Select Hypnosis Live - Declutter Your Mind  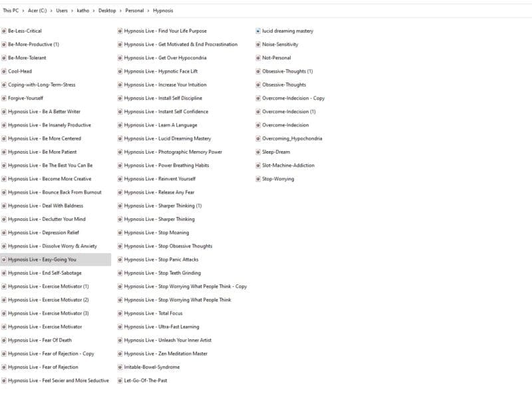tap(47, 219)
